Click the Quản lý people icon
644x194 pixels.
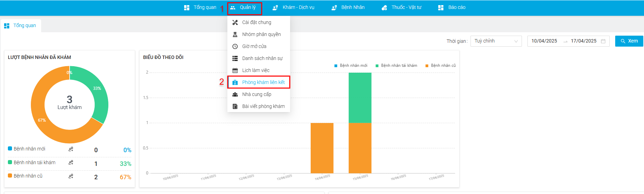(233, 8)
